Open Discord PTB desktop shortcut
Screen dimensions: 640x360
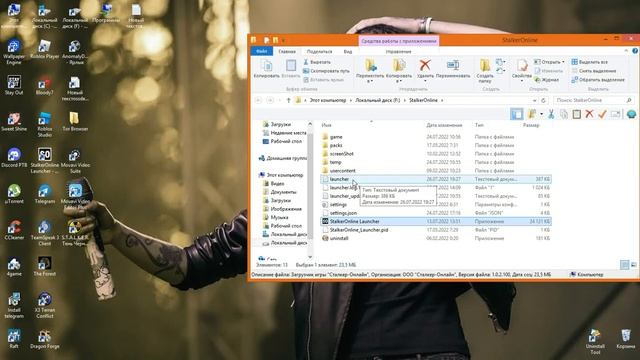click(14, 158)
